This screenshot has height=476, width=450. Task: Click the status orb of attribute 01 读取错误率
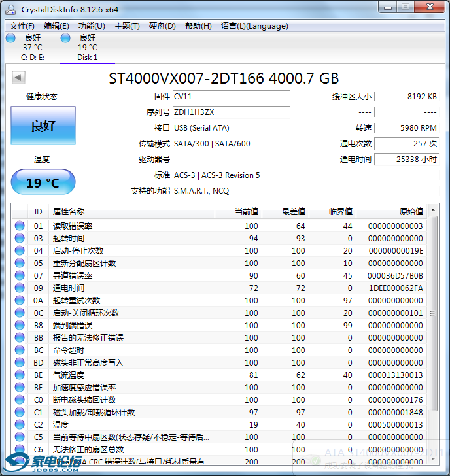coord(20,226)
